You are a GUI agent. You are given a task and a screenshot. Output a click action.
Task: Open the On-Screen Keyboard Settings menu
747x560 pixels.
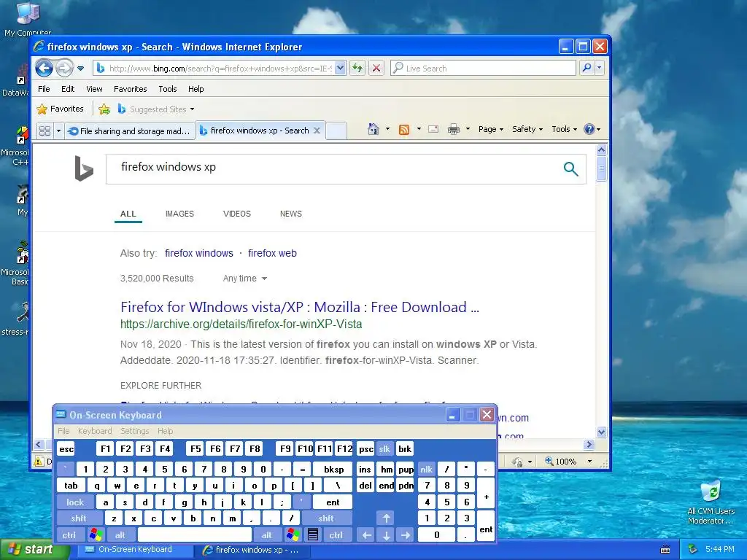tap(134, 431)
